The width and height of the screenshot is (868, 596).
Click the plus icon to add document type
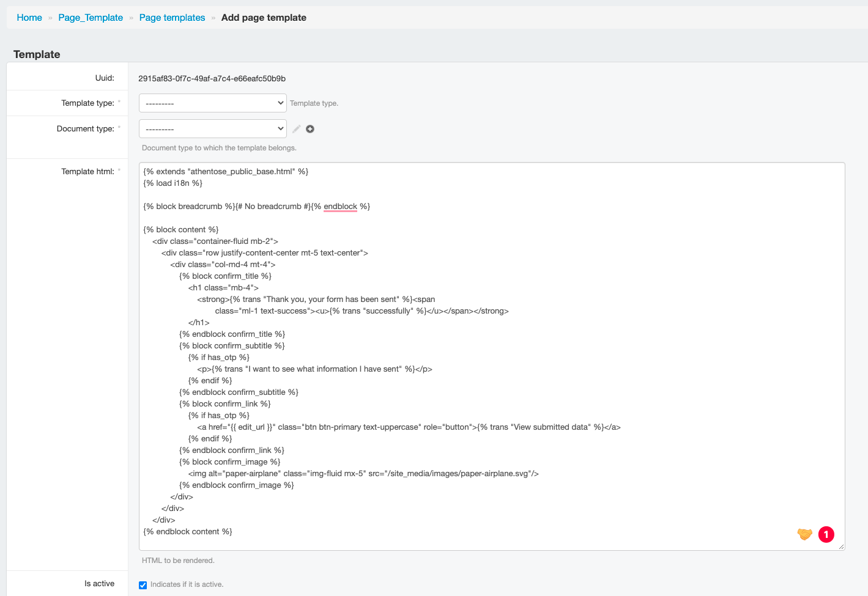pos(310,129)
